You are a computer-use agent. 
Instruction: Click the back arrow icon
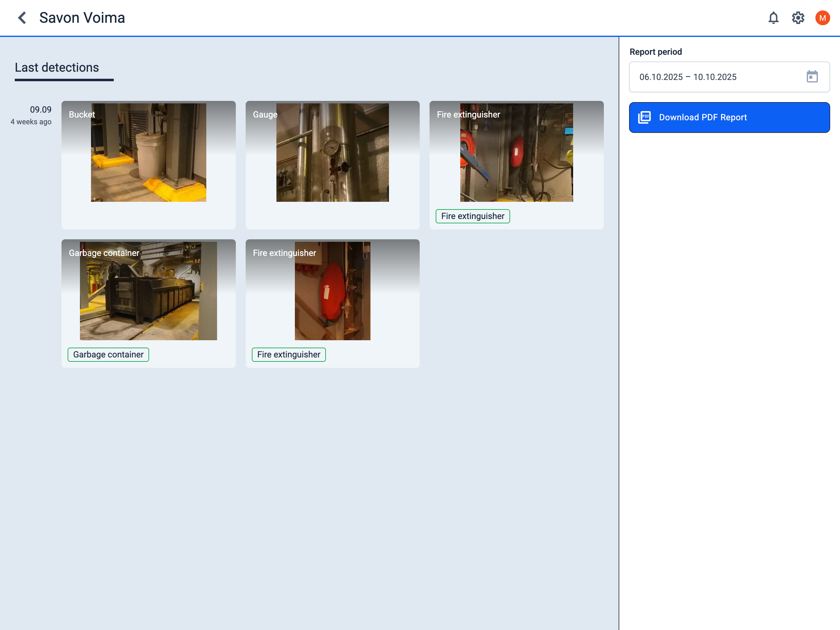coord(22,18)
